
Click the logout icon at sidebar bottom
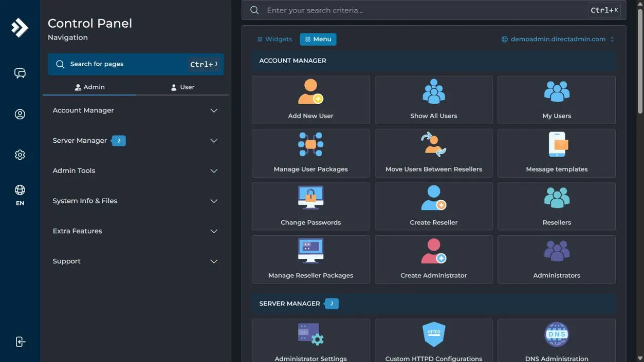[20, 342]
